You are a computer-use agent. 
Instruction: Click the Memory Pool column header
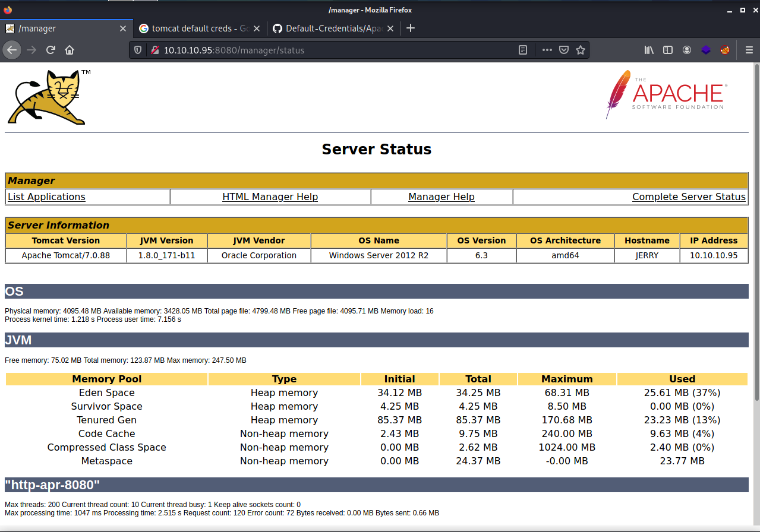pos(107,379)
